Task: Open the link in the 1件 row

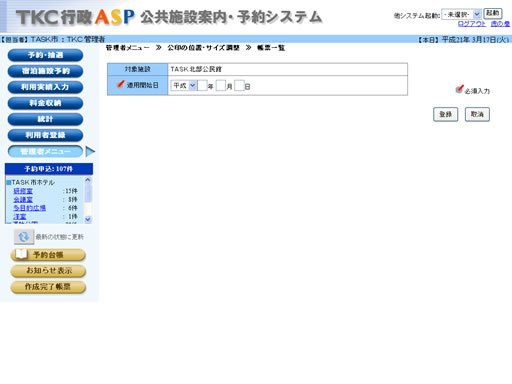Action: (x=20, y=216)
